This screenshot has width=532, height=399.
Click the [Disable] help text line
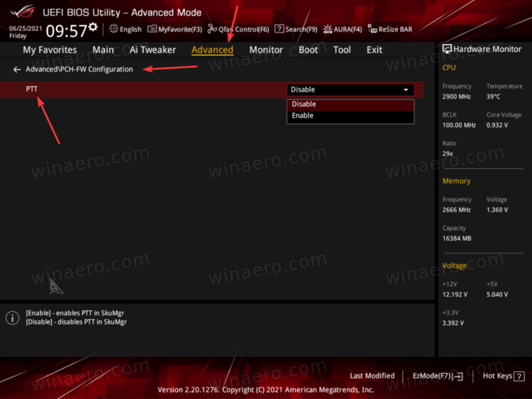[77, 322]
